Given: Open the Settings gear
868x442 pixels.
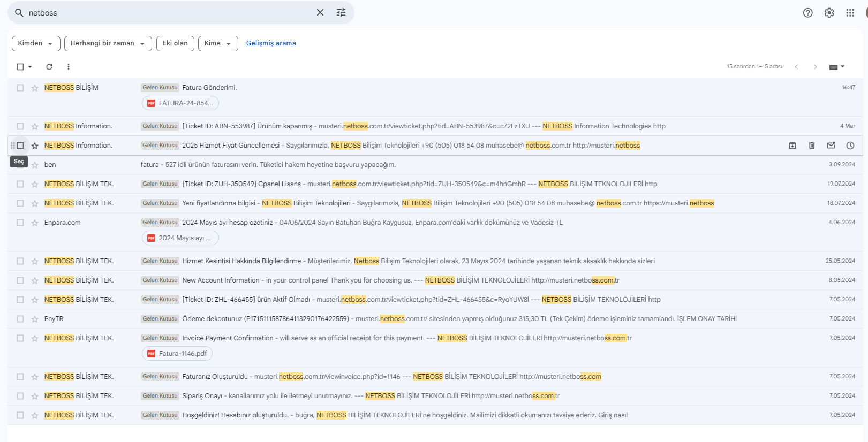Looking at the screenshot, I should pyautogui.click(x=829, y=13).
